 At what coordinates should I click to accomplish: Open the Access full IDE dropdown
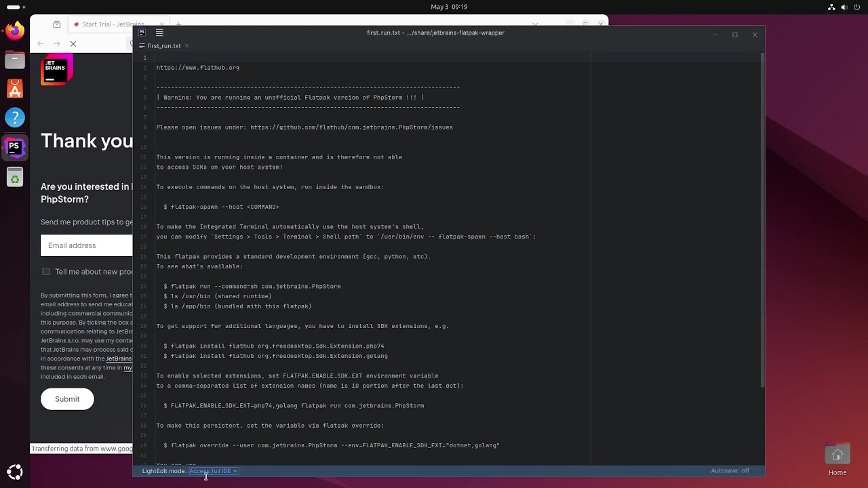214,471
